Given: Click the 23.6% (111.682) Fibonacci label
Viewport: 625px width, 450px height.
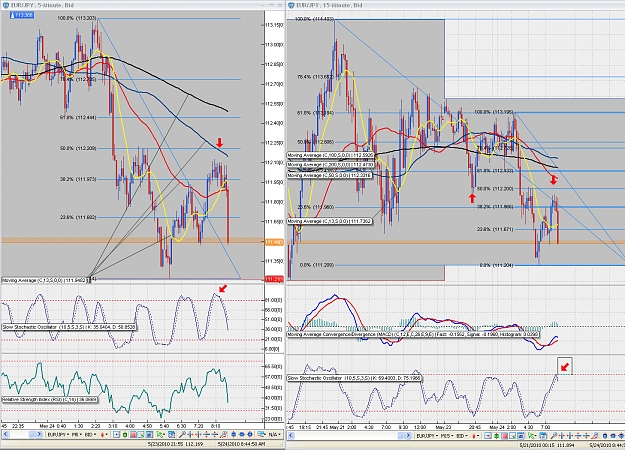Looking at the screenshot, I should click(78, 217).
